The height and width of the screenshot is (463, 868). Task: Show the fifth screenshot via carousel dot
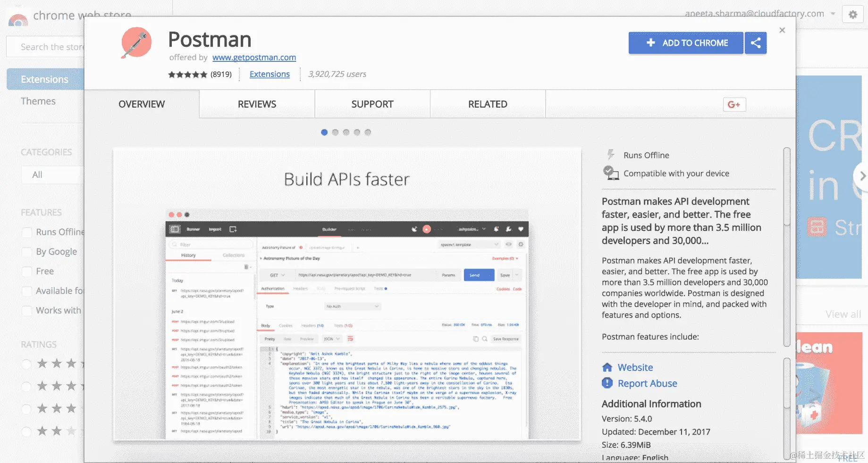tap(368, 133)
